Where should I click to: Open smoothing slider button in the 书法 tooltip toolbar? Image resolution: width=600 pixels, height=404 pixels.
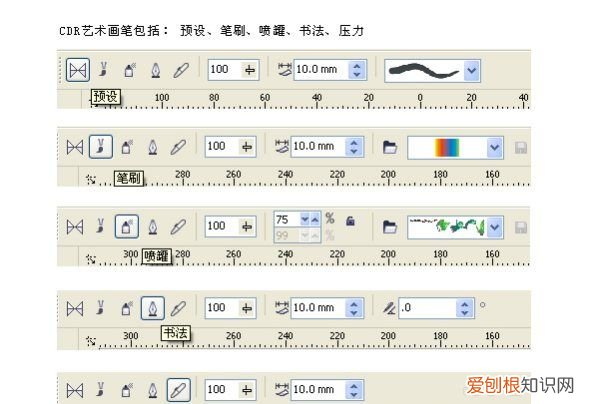coord(247,308)
